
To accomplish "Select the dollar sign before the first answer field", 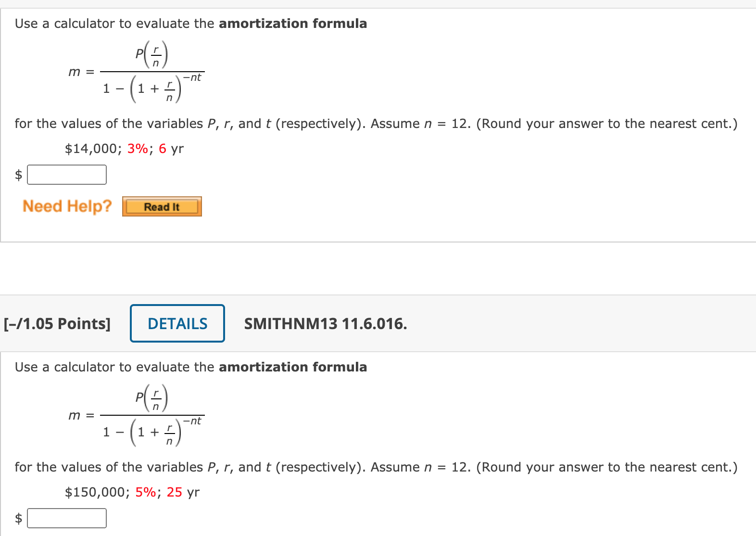I will coord(18,175).
